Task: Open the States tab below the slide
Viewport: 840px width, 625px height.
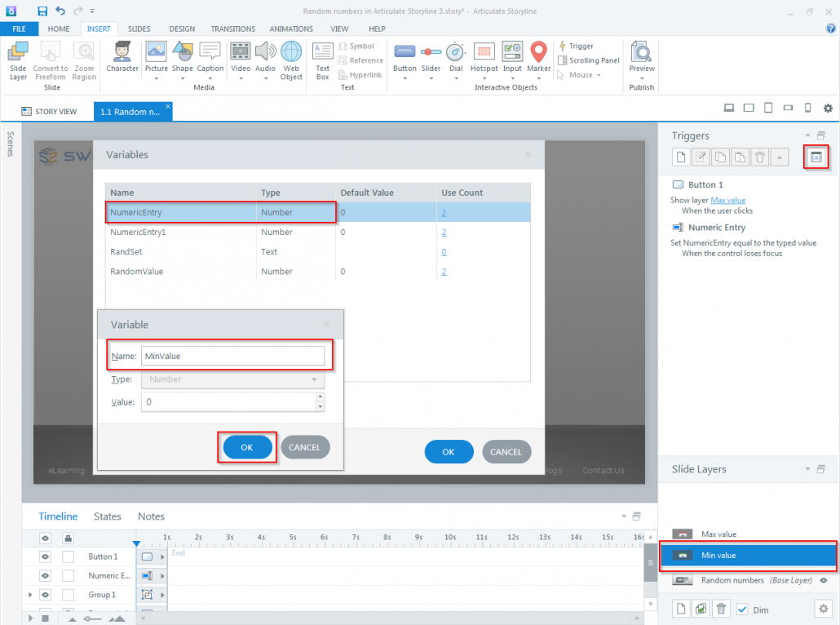Action: [107, 516]
